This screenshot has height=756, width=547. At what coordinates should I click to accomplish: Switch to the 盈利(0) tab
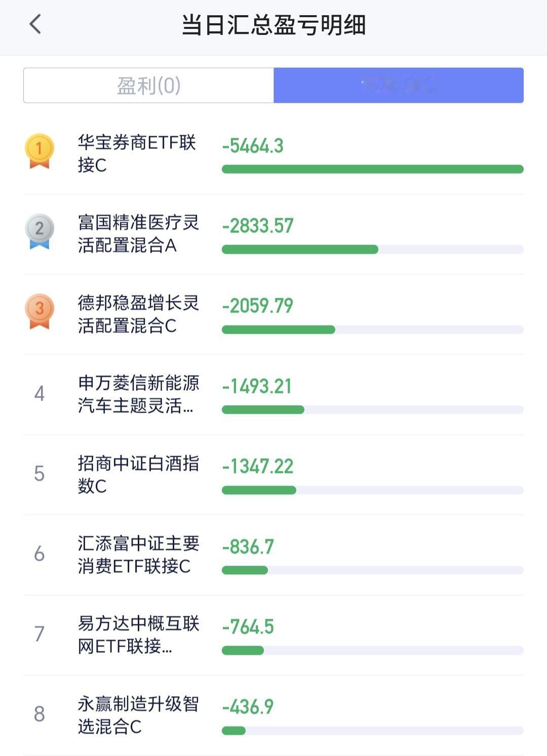click(x=148, y=86)
